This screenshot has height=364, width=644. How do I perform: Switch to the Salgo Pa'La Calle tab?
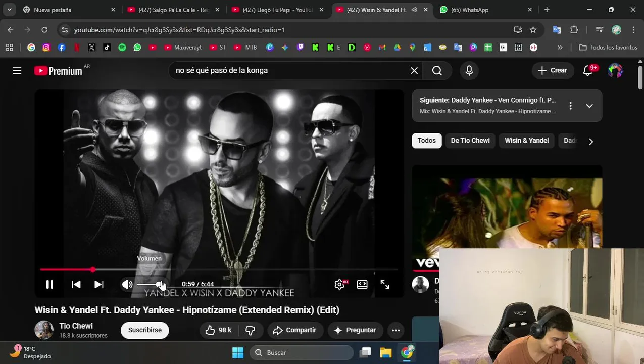point(173,10)
